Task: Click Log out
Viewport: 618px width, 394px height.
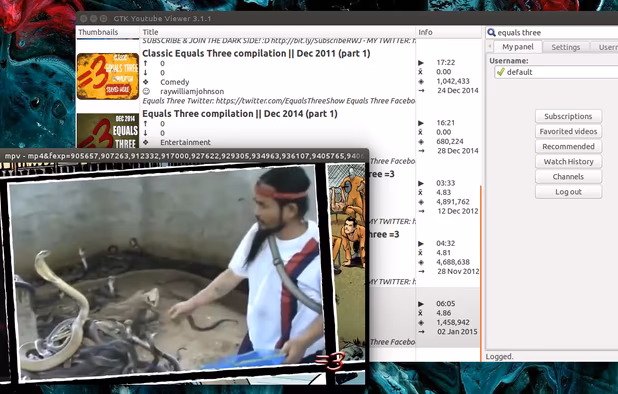Action: click(568, 192)
